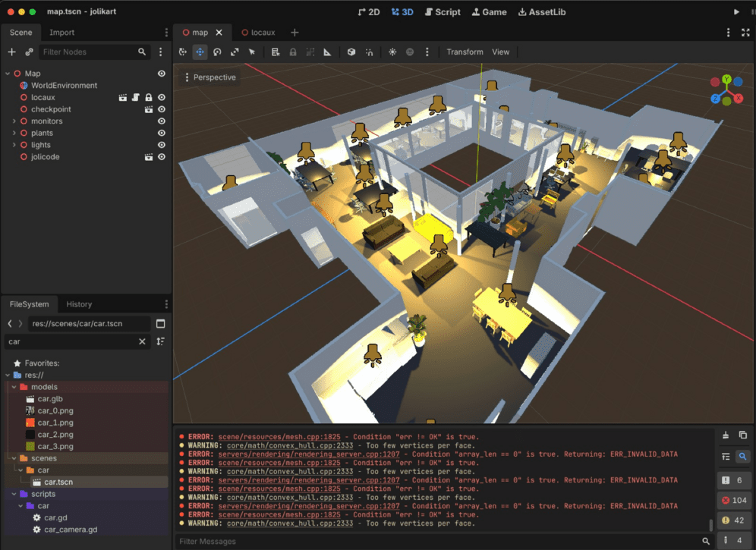This screenshot has height=550, width=756.
Task: Select the WorldEnvironment node
Action: [64, 85]
